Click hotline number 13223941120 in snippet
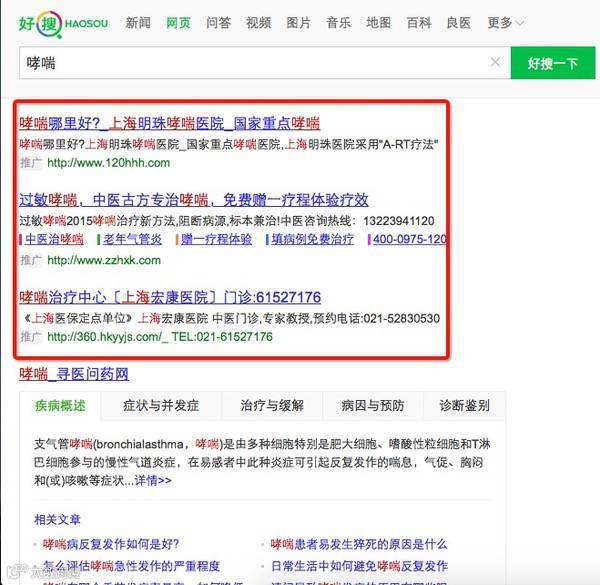The image size is (600, 585). pyautogui.click(x=399, y=221)
